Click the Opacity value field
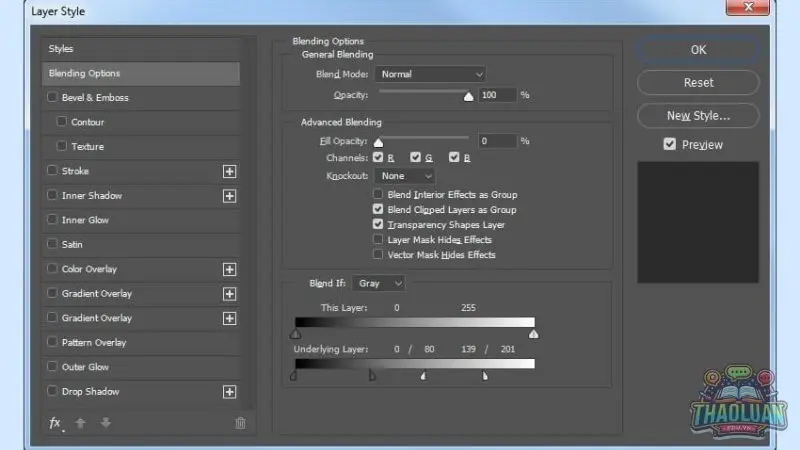Viewport: 800px width, 450px height. click(x=497, y=95)
